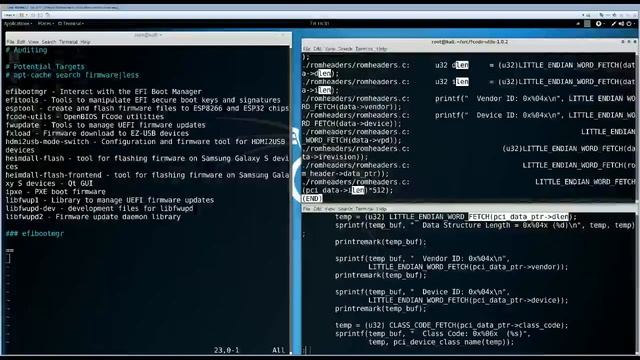Click the round recorder icon in the top bar
The width and height of the screenshot is (640, 360).
598,24
